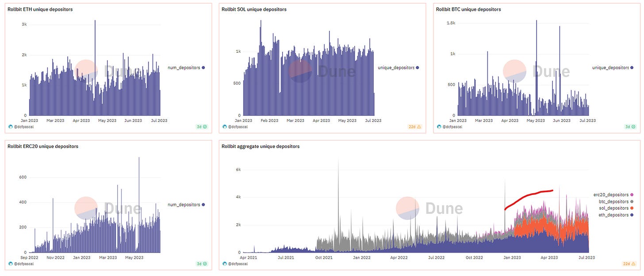Open @dcfpascal profile link under aggregate chart
Image resolution: width=644 pixels, height=276 pixels.
238,264
